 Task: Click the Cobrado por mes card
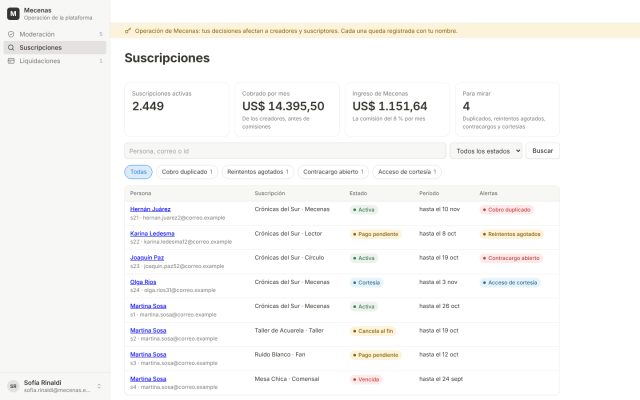click(x=287, y=109)
